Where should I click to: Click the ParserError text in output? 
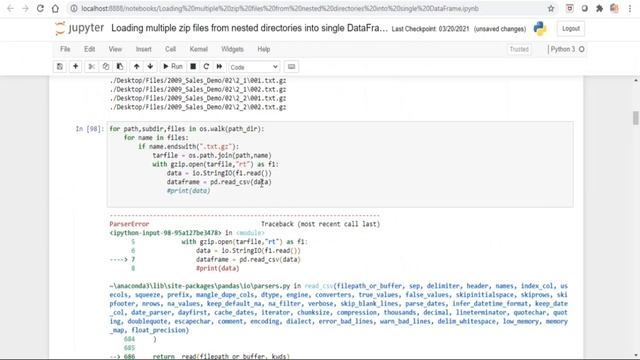coord(129,224)
